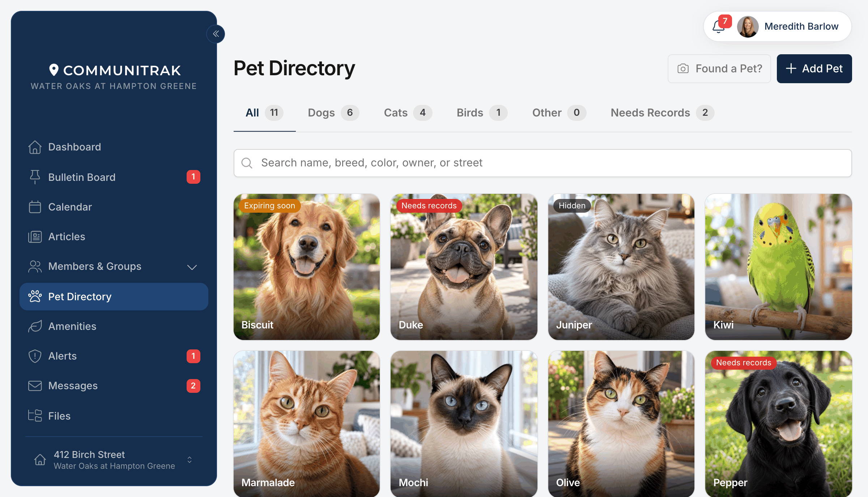Open Olive the calico cat card
This screenshot has width=868, height=497.
(621, 424)
